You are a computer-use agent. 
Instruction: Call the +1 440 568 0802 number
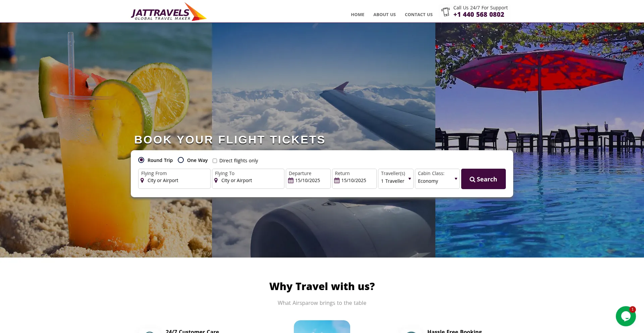coord(479,14)
